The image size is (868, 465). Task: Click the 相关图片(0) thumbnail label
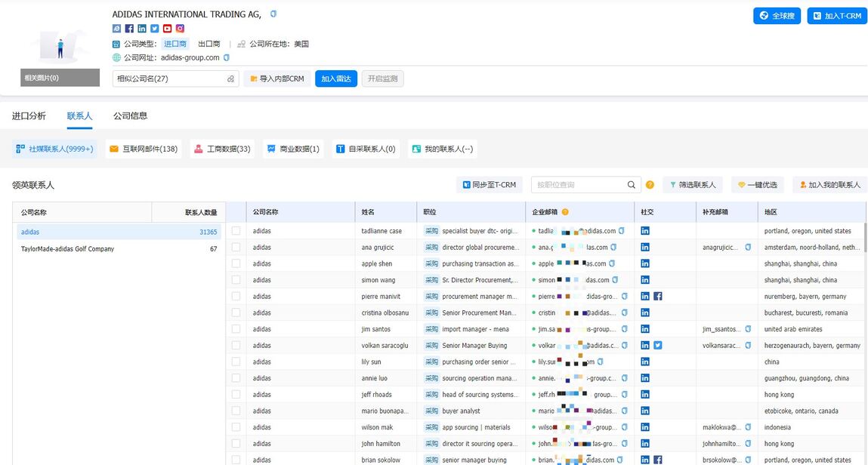coord(60,78)
